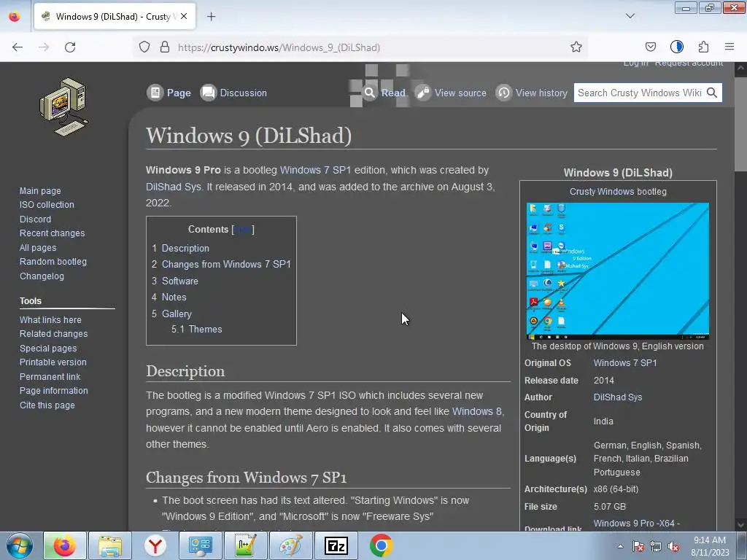Open the Pocket save icon

point(650,47)
